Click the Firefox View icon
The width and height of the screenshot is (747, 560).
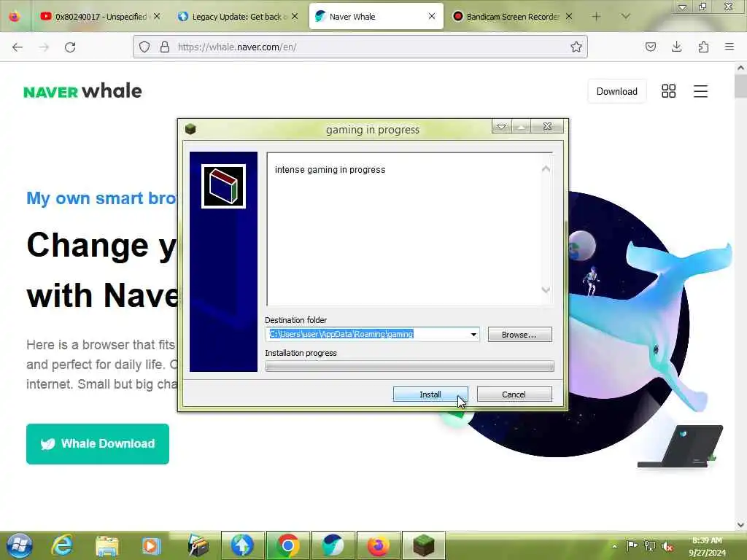pos(15,17)
